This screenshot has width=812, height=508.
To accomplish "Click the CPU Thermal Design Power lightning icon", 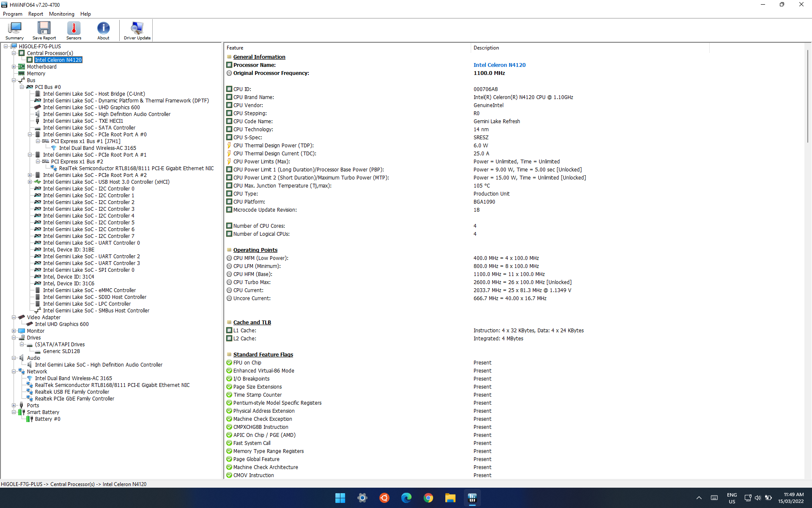I will point(229,145).
